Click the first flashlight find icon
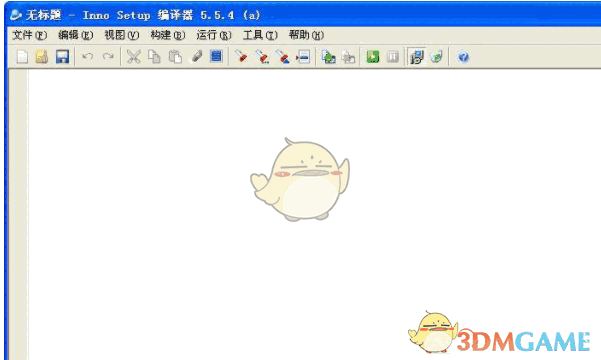 [x=241, y=57]
